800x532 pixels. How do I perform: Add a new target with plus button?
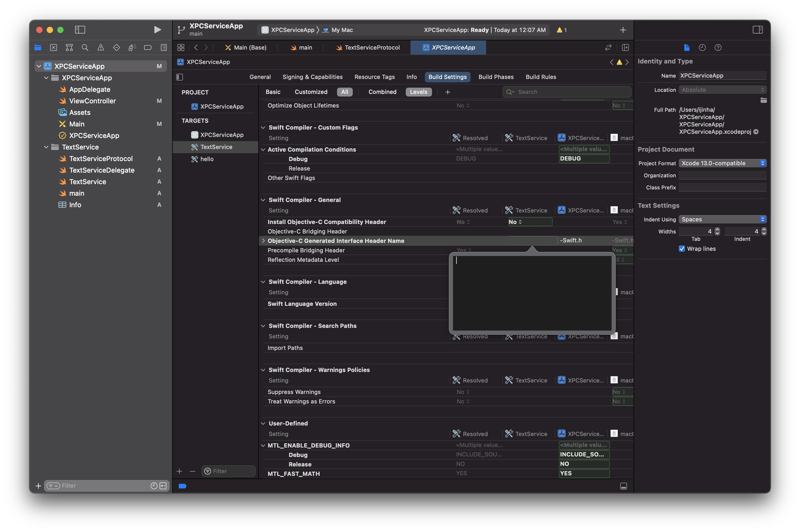179,471
